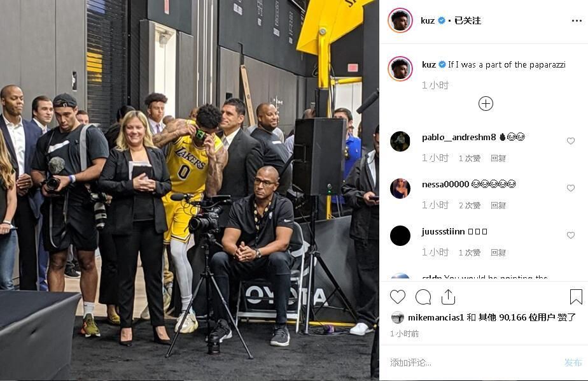Load more comments with the plus circle
This screenshot has width=588, height=381.
[486, 104]
